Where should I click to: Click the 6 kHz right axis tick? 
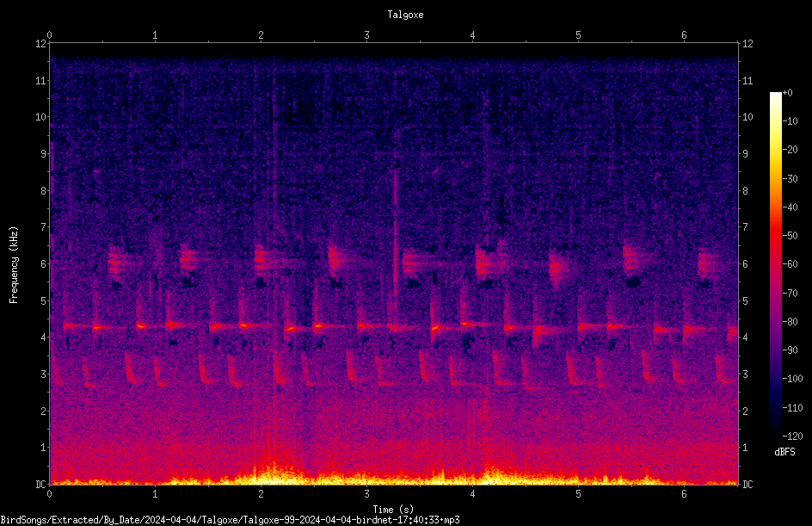click(745, 263)
